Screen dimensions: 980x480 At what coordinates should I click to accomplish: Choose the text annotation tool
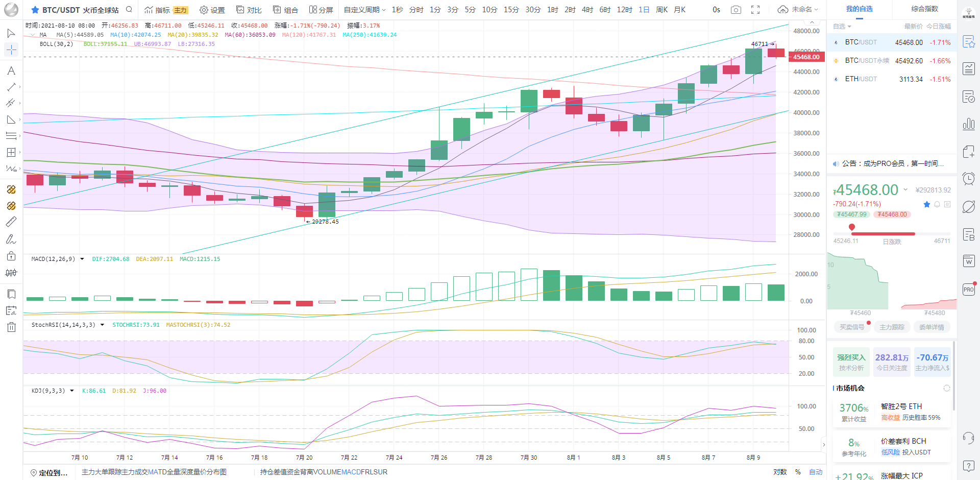pos(11,71)
